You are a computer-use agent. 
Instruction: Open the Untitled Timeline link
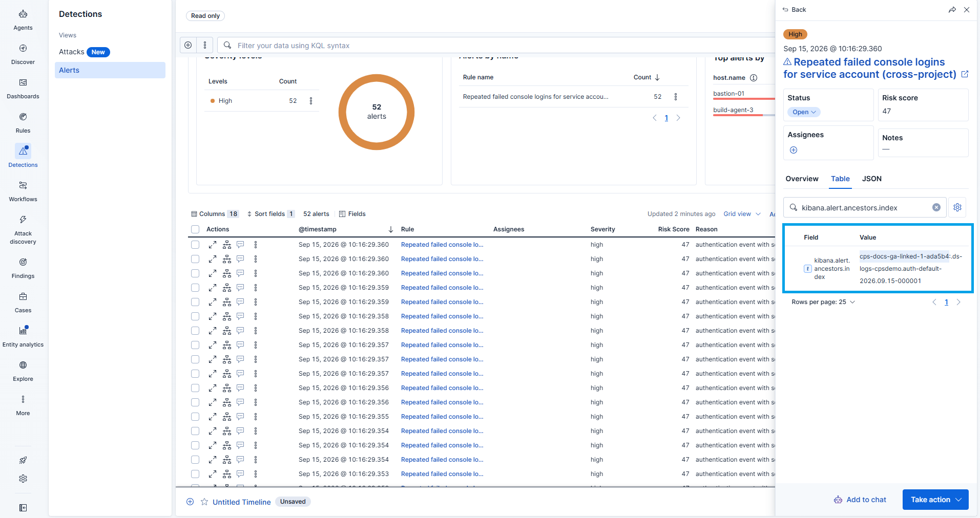[x=242, y=502]
